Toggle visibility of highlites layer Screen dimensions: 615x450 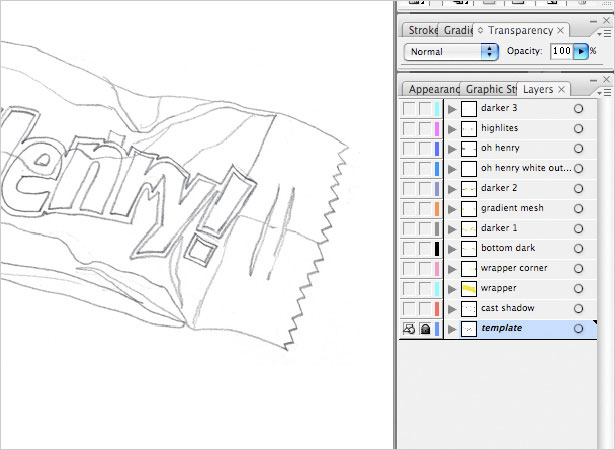tap(409, 129)
